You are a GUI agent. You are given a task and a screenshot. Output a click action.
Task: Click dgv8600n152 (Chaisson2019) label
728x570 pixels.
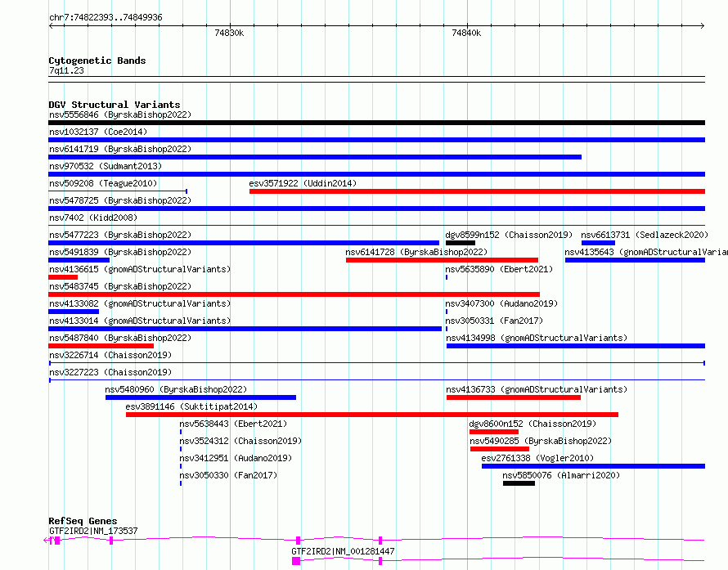pyautogui.click(x=533, y=424)
